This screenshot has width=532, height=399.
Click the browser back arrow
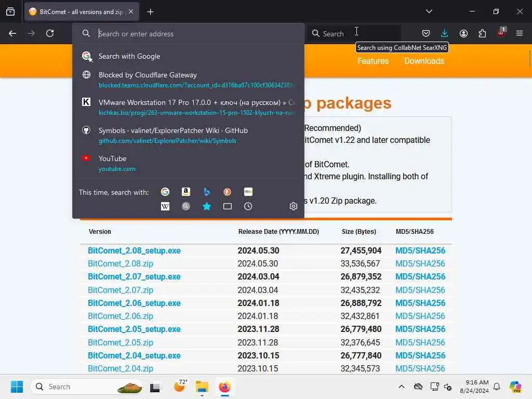pyautogui.click(x=12, y=33)
